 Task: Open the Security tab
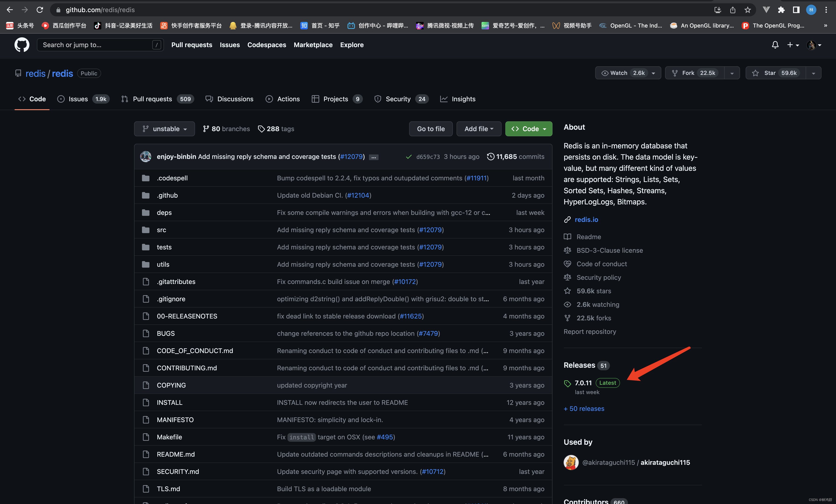point(401,99)
